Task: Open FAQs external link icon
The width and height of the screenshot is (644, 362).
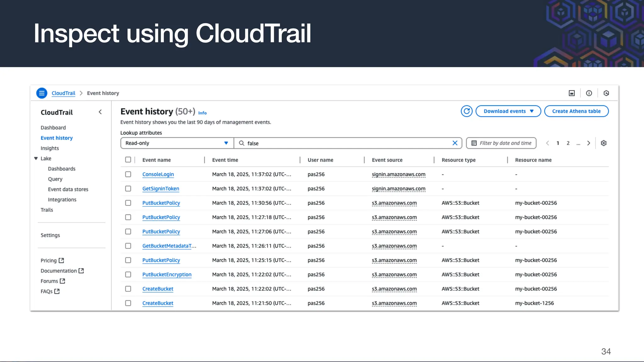Action: point(57,291)
